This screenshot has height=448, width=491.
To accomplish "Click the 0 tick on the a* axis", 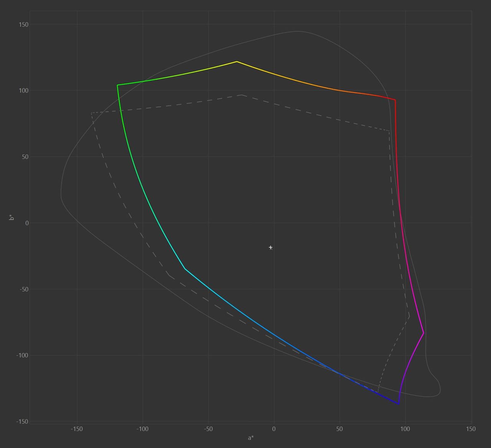I will [274, 429].
